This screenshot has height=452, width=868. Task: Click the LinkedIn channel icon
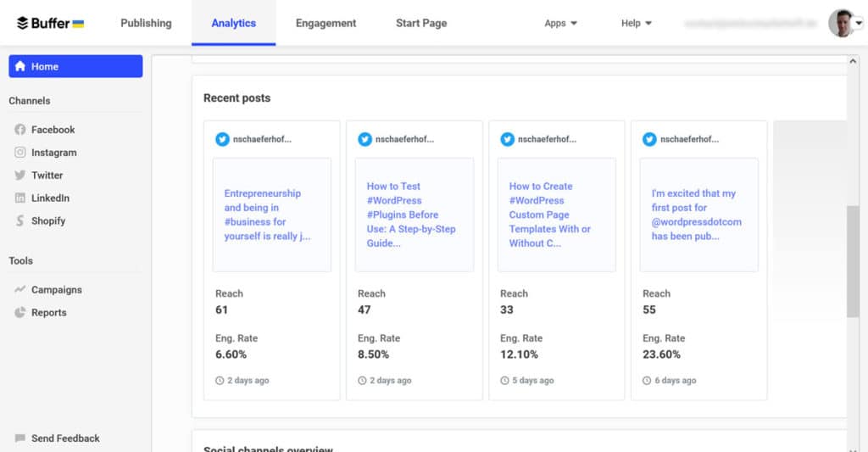click(x=20, y=198)
